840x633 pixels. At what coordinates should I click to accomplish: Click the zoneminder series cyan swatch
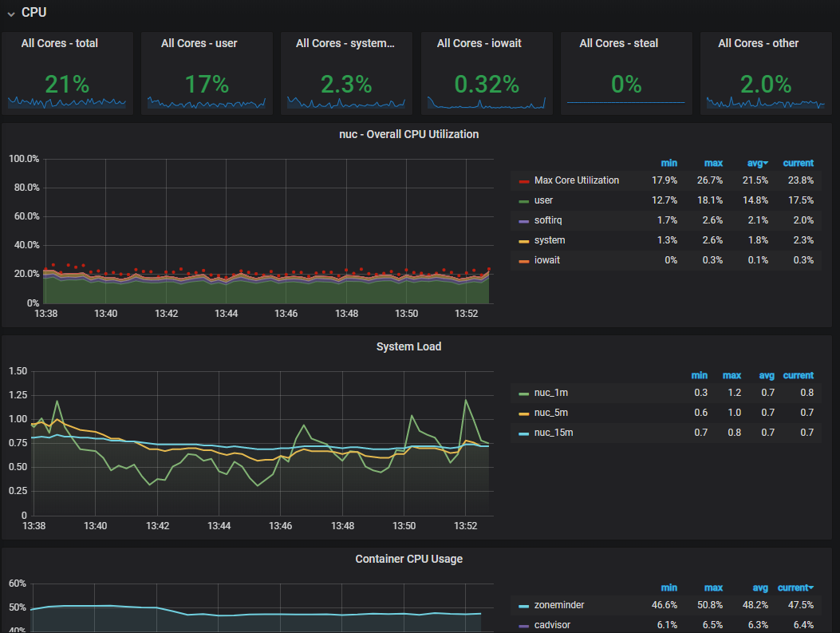pyautogui.click(x=524, y=606)
